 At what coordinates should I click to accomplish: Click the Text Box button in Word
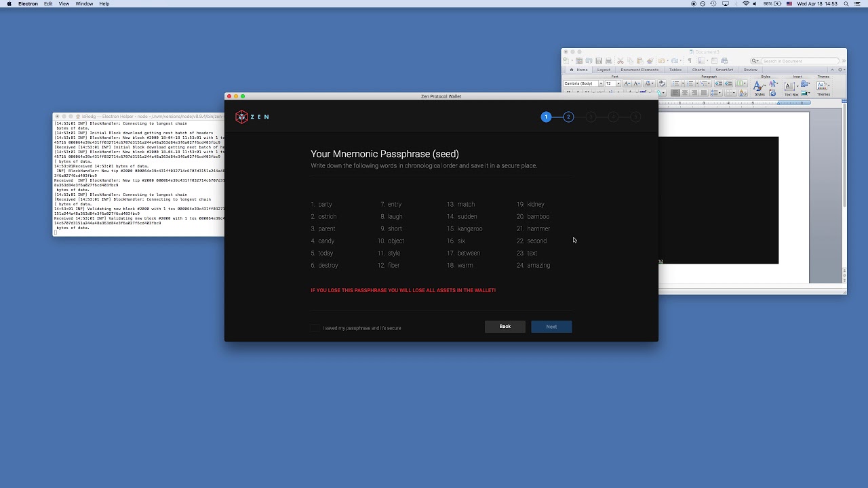coord(791,89)
